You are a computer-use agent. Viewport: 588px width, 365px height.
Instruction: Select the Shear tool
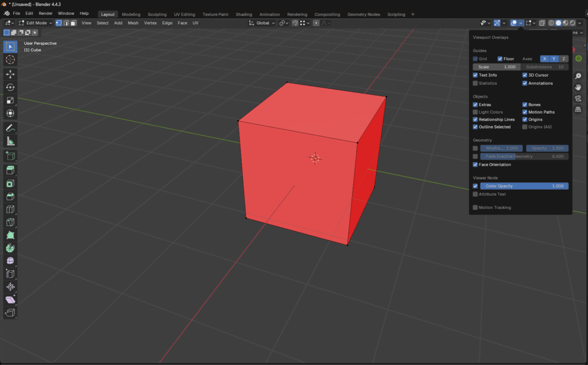point(10,300)
